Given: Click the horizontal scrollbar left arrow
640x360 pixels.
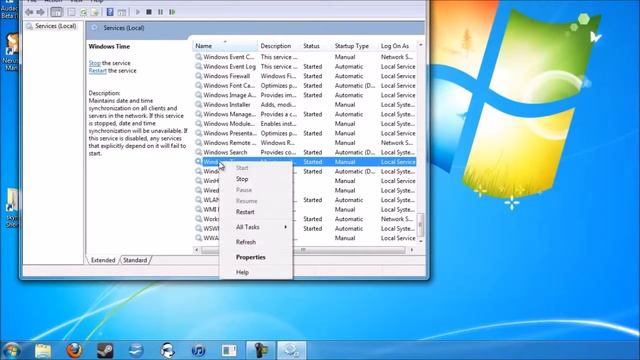Looking at the screenshot, I should click(197, 250).
